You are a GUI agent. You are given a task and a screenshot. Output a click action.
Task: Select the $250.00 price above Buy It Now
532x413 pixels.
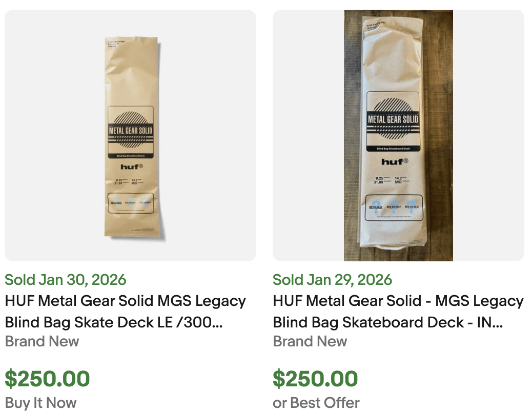tap(48, 379)
